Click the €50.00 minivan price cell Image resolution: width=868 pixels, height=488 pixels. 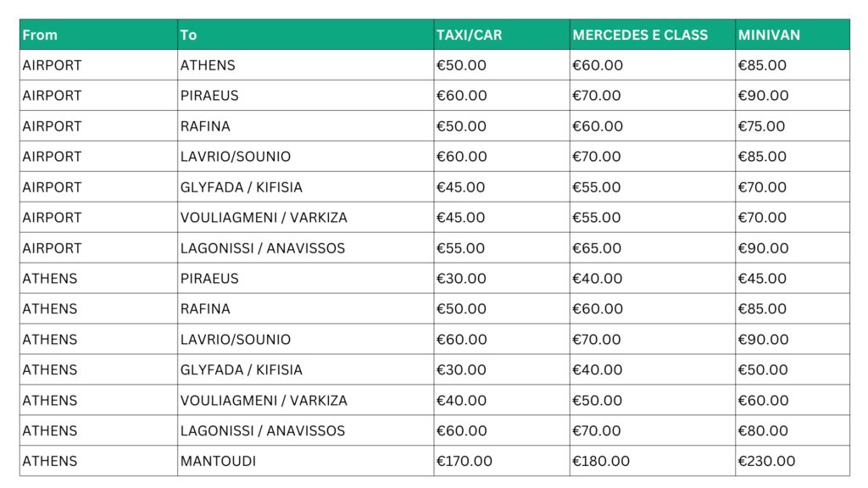click(763, 369)
